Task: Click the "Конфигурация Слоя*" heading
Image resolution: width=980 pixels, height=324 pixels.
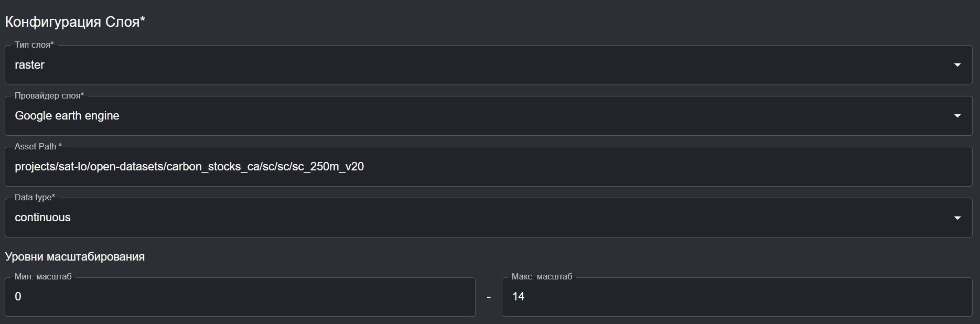Action: tap(75, 22)
